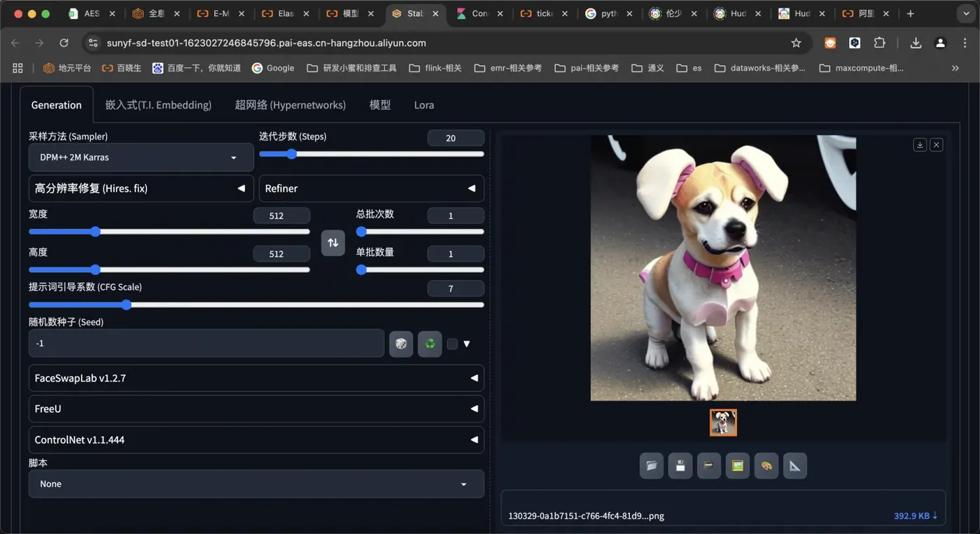Switch to the AES browser tab

[92, 13]
